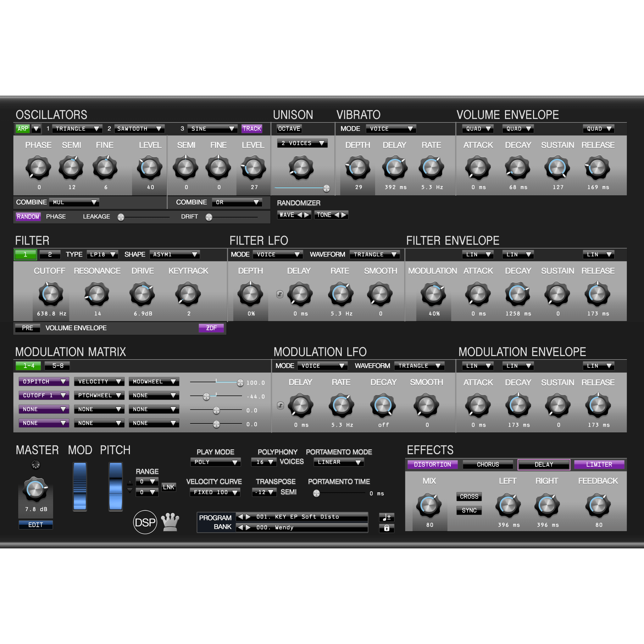
Task: Click the program lock icon
Action: click(x=387, y=528)
